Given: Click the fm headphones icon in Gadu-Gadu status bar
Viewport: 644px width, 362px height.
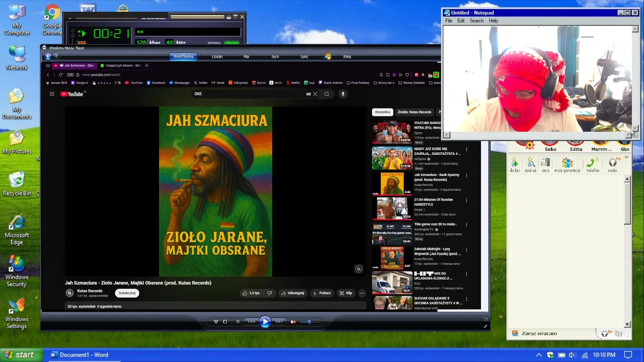Looking at the screenshot, I should click(606, 333).
